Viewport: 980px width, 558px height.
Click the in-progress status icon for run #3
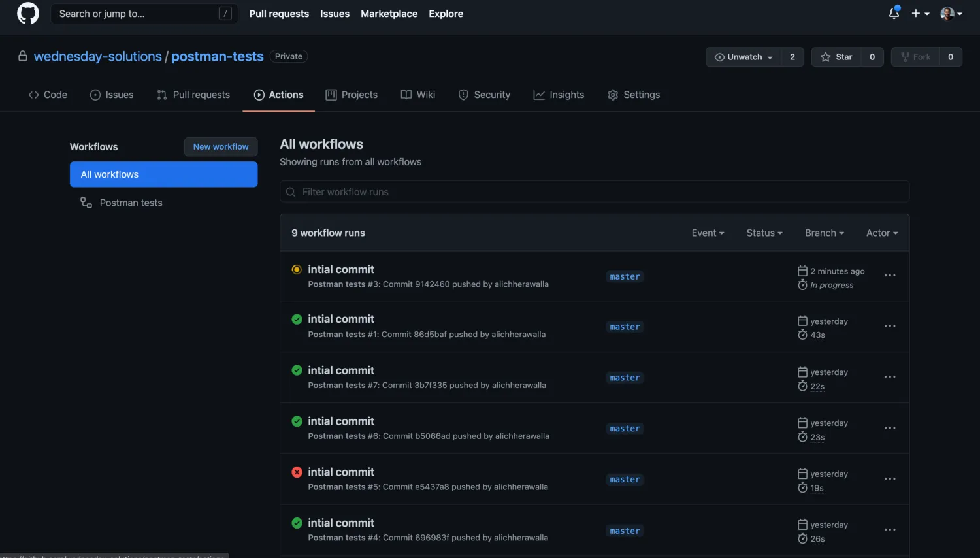[x=297, y=269]
